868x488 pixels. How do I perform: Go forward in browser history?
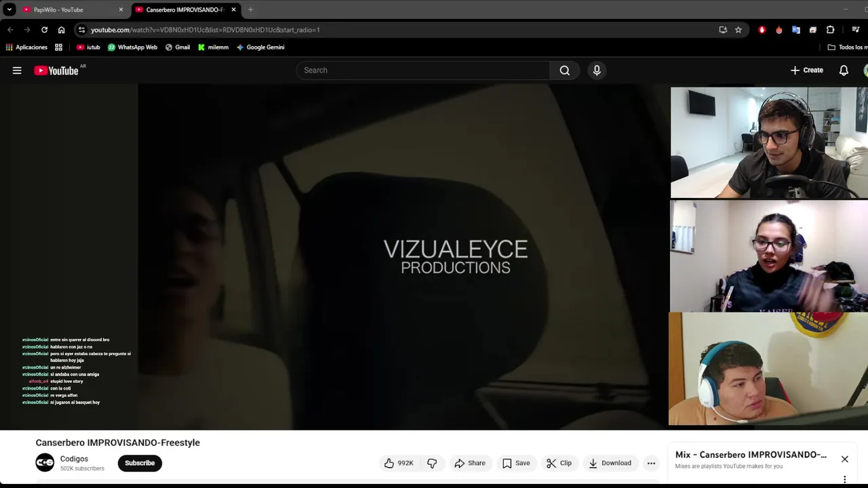pos(27,30)
